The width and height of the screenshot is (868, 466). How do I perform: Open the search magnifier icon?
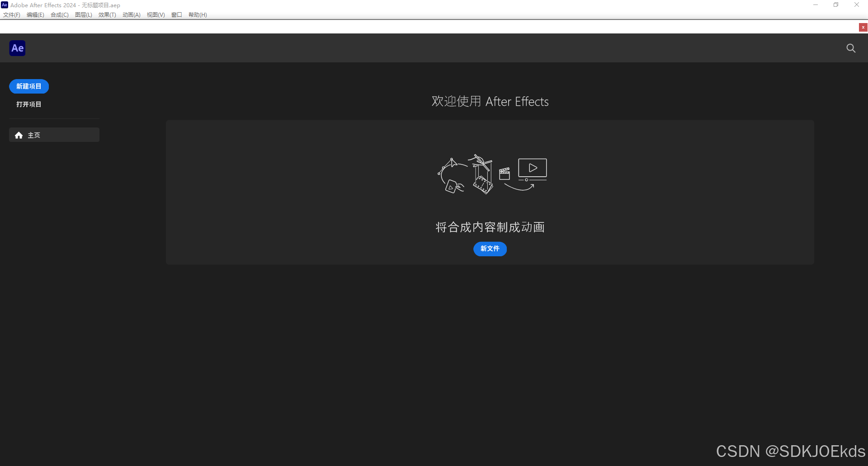(851, 48)
